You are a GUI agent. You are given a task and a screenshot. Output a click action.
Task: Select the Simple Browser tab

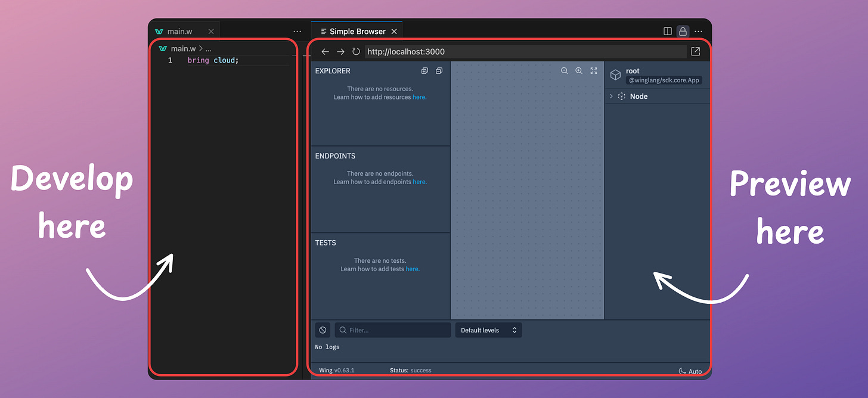356,31
